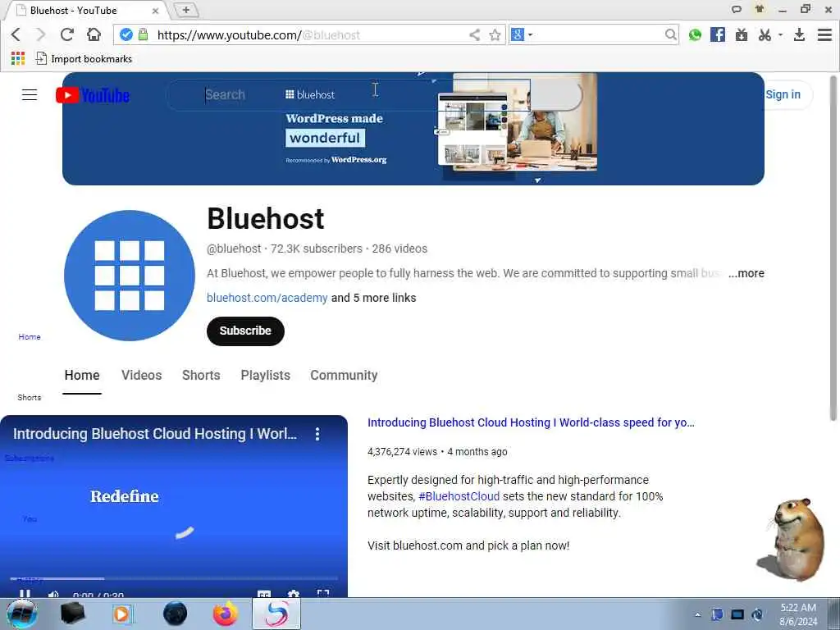The height and width of the screenshot is (630, 840).
Task: Toggle closed captions in the video player
Action: (264, 594)
